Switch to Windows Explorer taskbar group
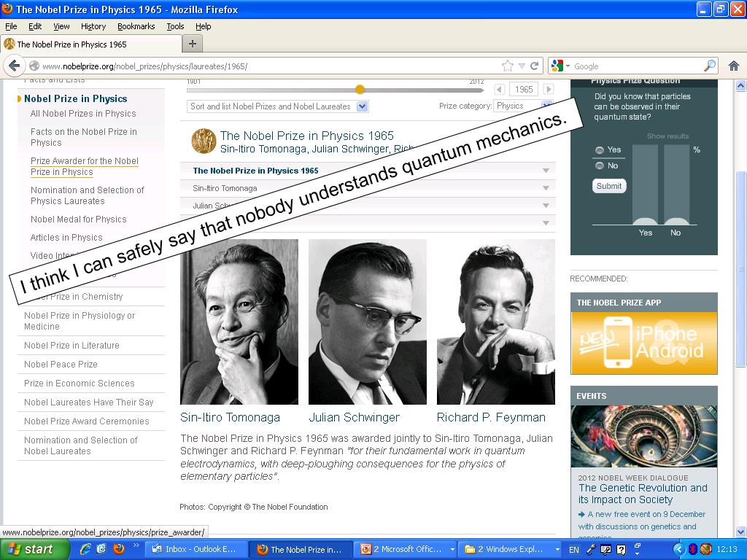Image resolution: width=747 pixels, height=560 pixels. pyautogui.click(x=510, y=549)
